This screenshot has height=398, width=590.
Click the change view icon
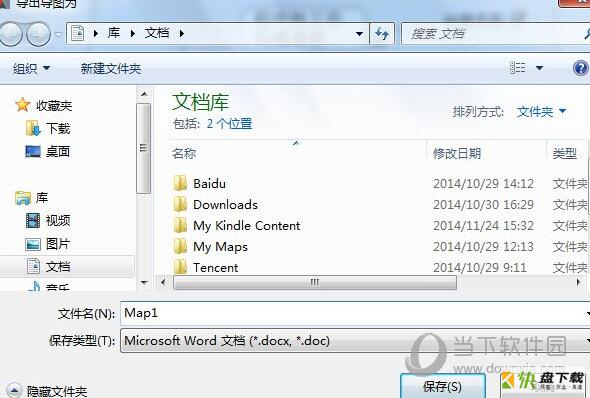[x=517, y=68]
